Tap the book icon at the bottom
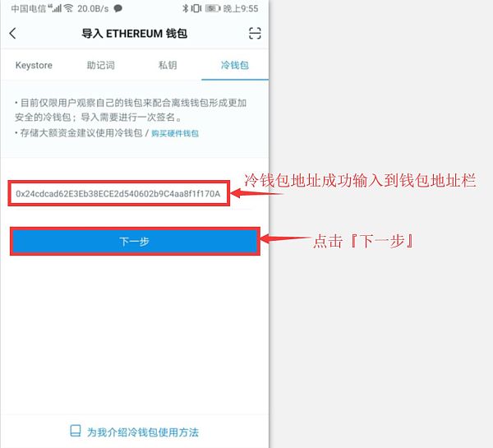The image size is (493, 448). 75,431
